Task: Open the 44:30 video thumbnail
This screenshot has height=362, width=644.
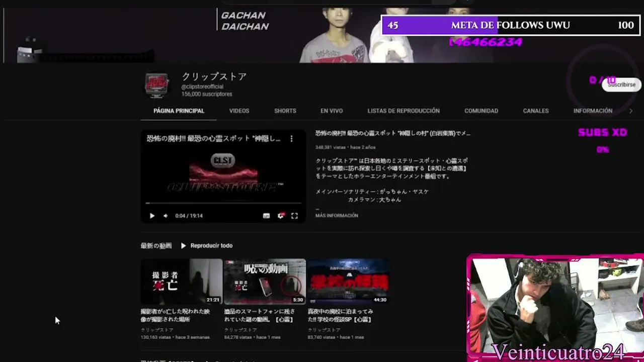Action: (348, 282)
